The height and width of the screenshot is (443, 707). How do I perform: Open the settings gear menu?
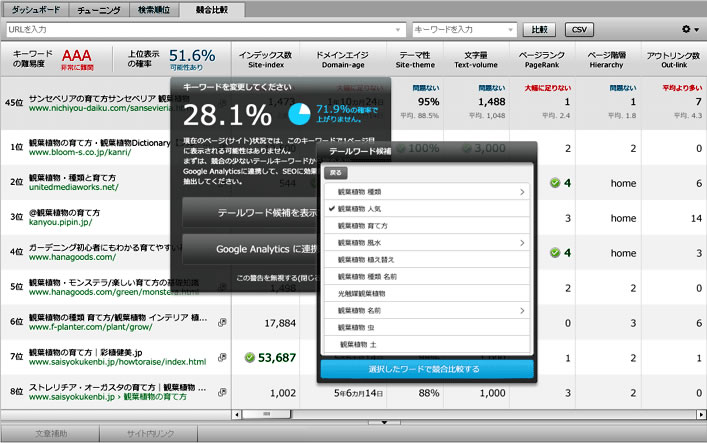click(686, 30)
